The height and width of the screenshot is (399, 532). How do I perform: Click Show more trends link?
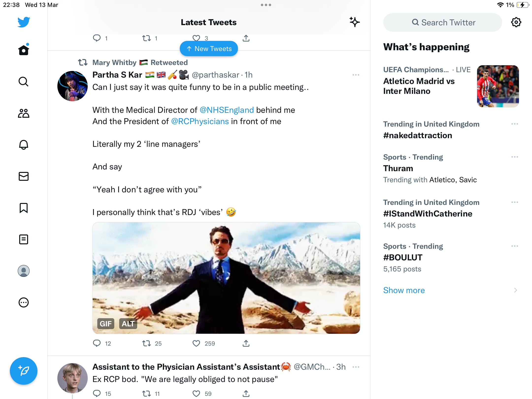tap(404, 290)
